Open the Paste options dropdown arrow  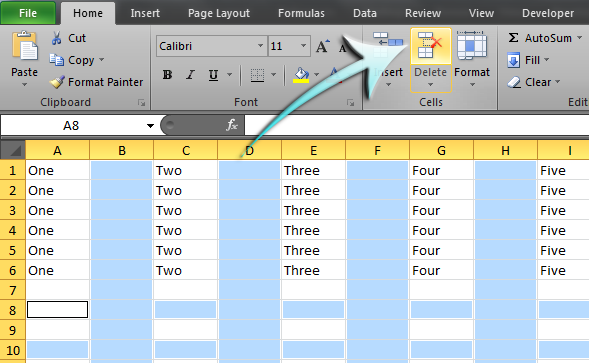[x=24, y=85]
